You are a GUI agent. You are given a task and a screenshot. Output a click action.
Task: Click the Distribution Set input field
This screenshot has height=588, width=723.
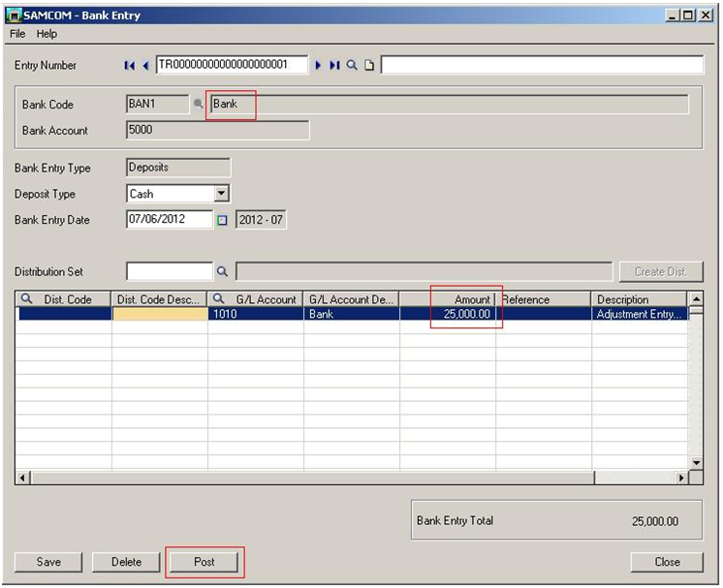coord(169,272)
